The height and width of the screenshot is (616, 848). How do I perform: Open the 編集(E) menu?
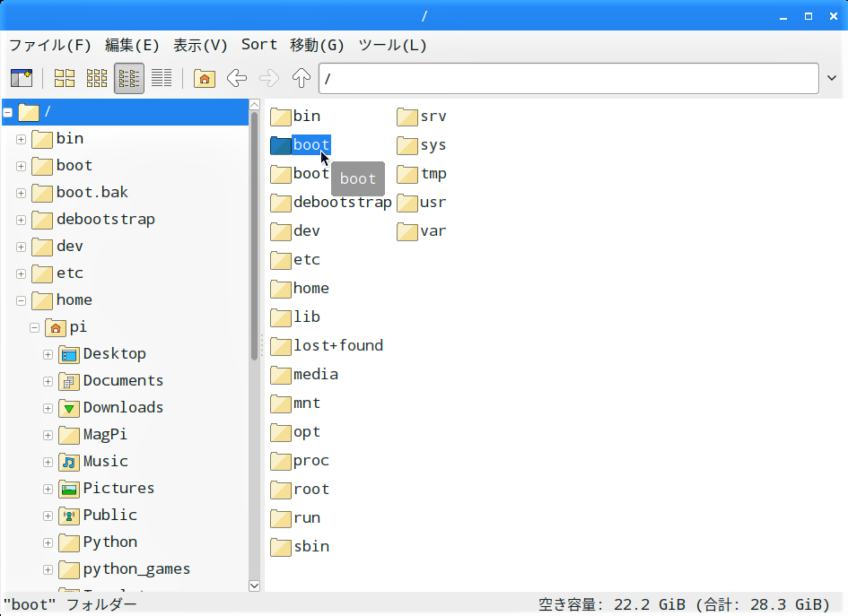click(x=132, y=45)
